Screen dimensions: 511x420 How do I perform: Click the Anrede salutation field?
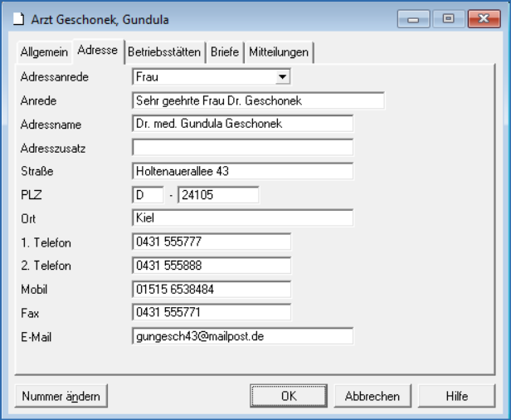tap(258, 100)
